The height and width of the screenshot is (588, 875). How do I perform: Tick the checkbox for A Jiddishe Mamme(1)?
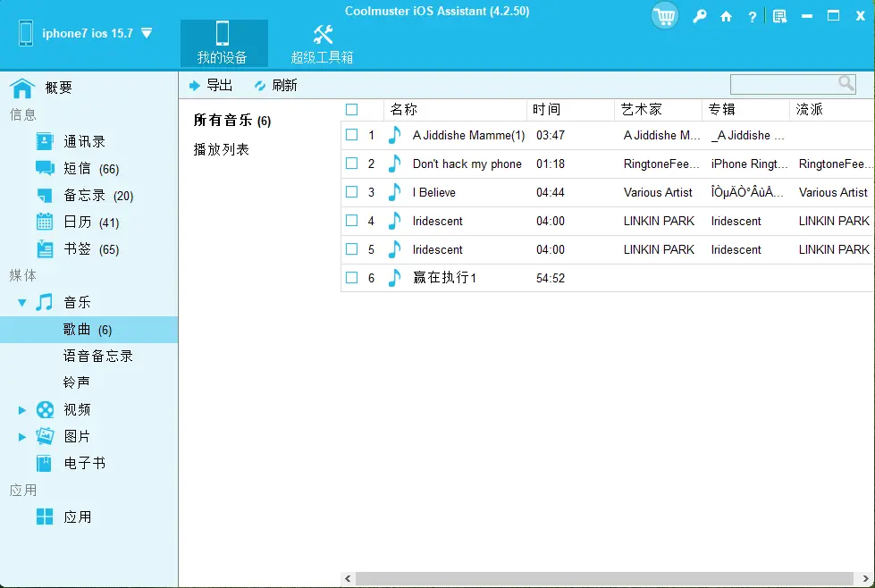[x=352, y=135]
